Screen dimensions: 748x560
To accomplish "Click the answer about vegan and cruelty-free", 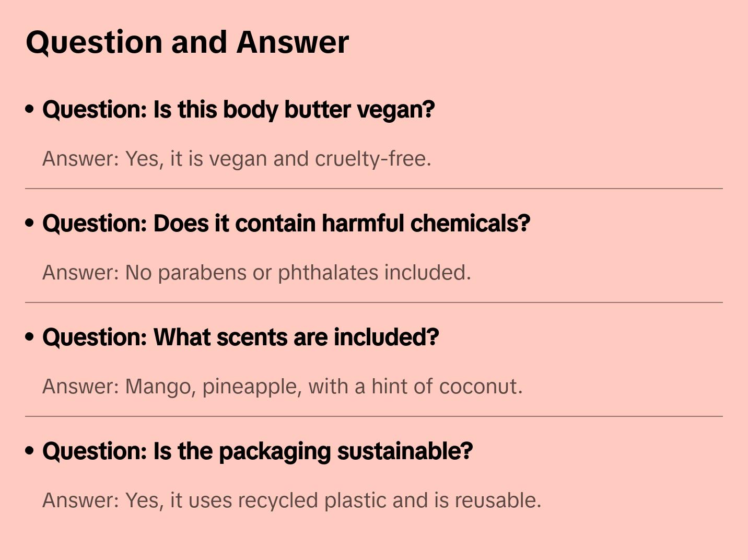I will 237,159.
